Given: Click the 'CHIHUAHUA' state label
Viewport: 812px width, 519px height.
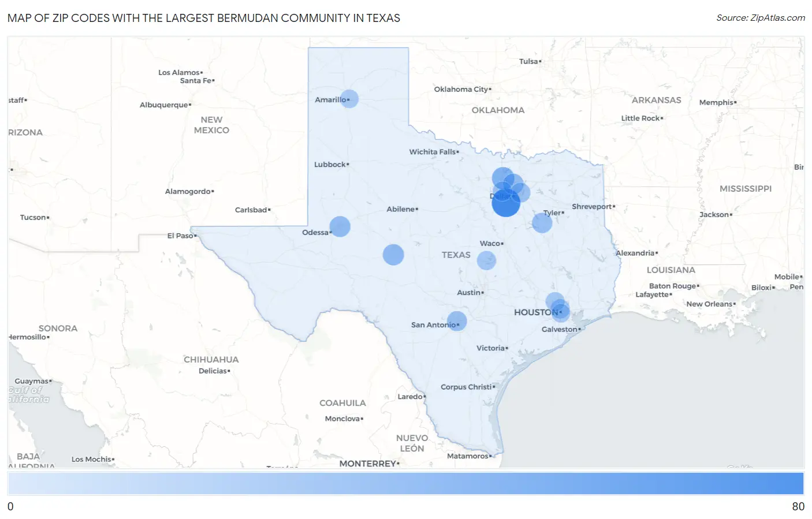Looking at the screenshot, I should [211, 360].
